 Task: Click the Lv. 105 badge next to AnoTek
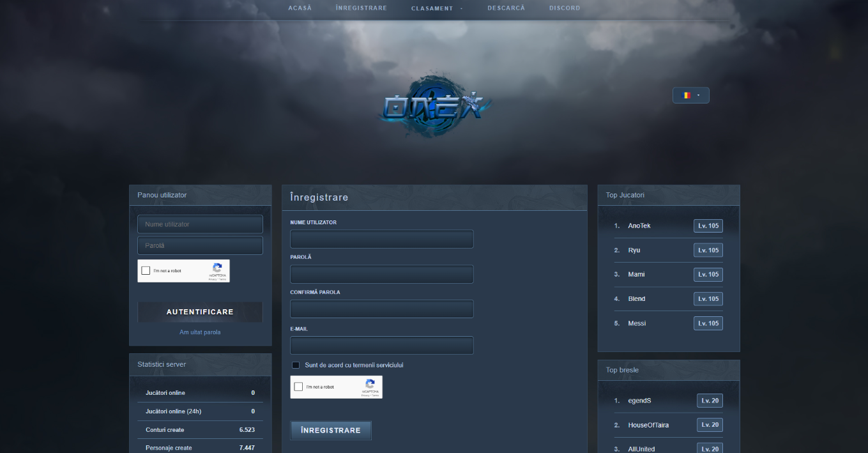tap(708, 226)
